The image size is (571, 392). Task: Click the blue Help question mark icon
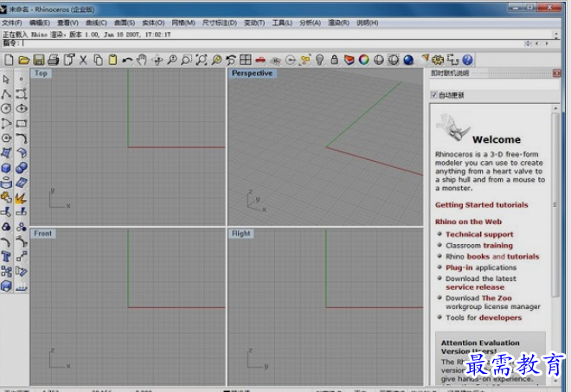[x=467, y=60]
